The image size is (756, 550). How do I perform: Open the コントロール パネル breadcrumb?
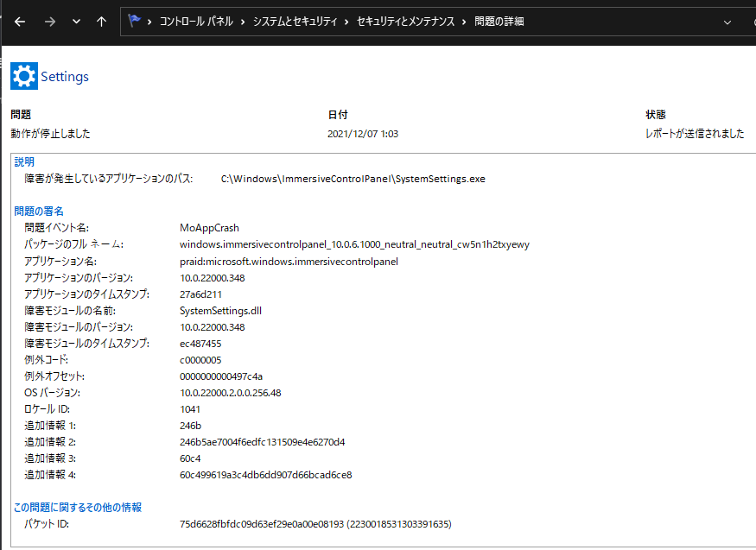[x=196, y=22]
